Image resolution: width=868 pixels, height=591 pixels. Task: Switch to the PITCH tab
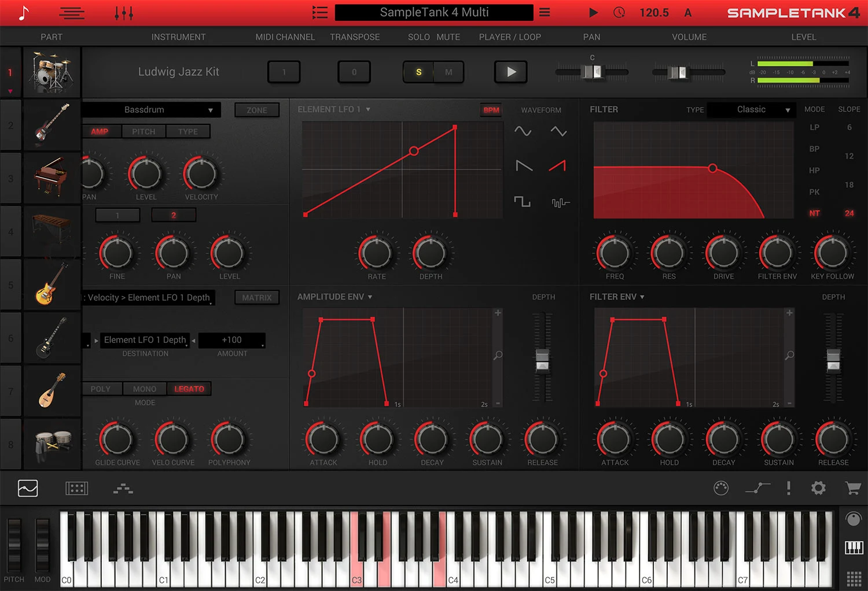point(143,131)
